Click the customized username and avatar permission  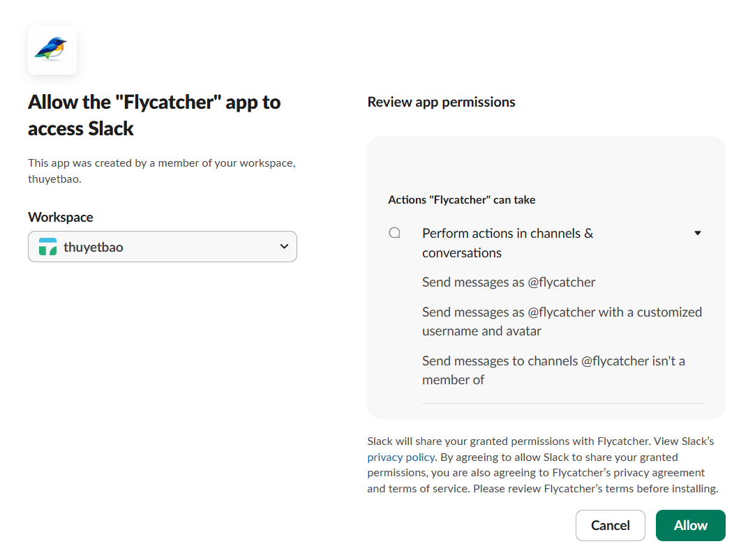click(x=562, y=321)
